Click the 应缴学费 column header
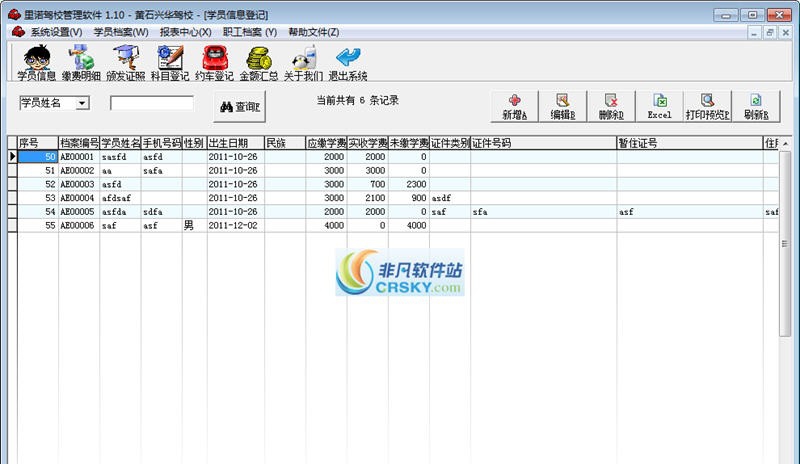 (x=327, y=143)
